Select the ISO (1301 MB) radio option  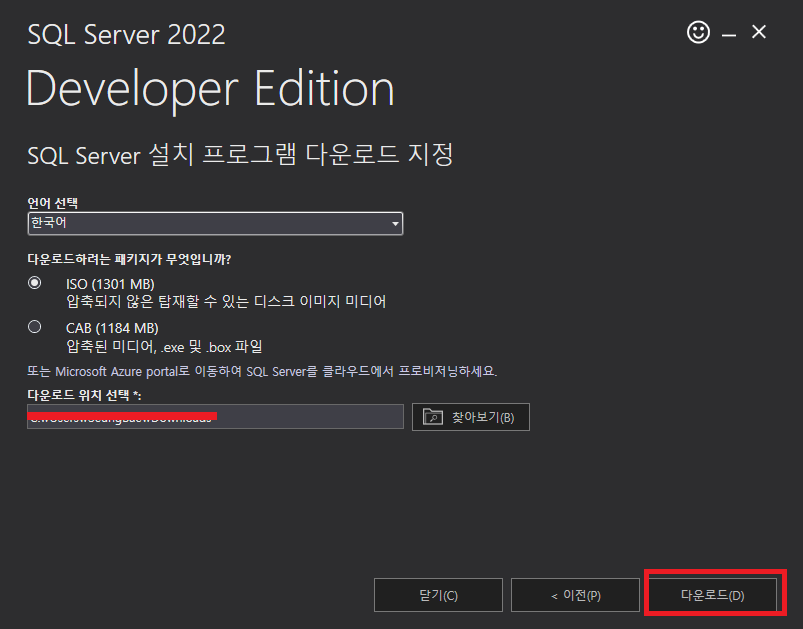pos(35,283)
